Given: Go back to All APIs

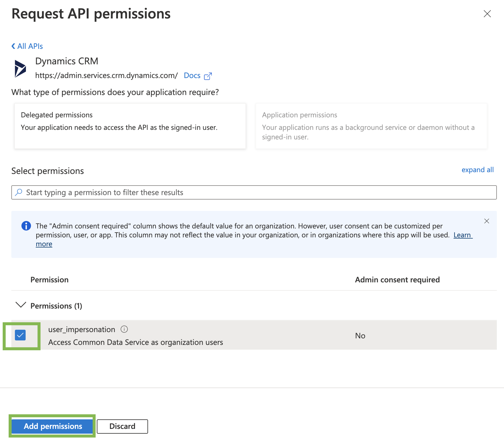Looking at the screenshot, I should (27, 46).
